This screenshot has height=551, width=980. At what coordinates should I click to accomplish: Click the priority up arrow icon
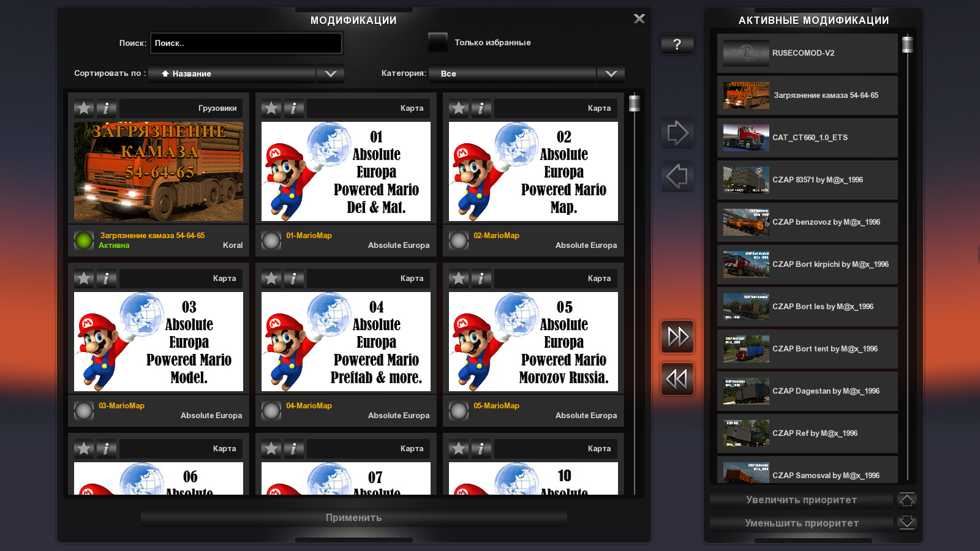pos(907,500)
